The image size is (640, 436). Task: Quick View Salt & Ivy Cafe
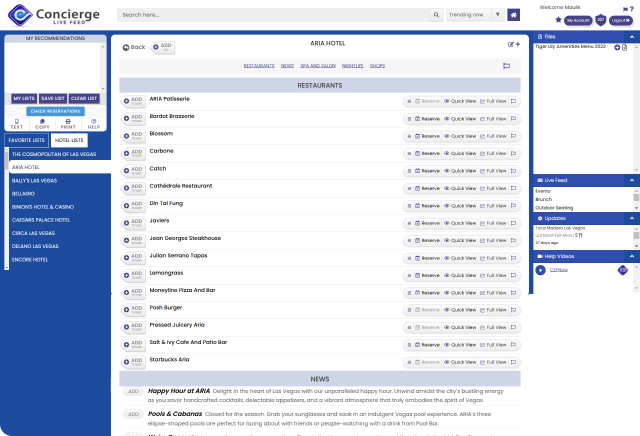pos(460,345)
